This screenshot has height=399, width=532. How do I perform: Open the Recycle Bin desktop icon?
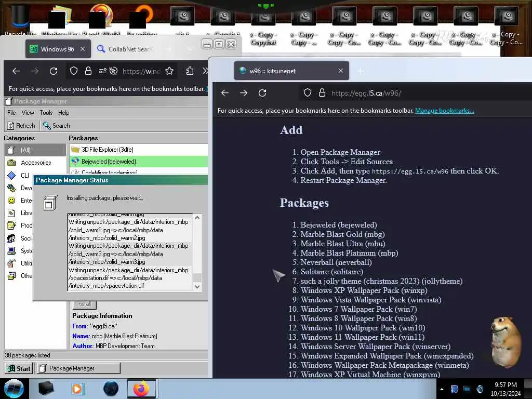[19, 19]
